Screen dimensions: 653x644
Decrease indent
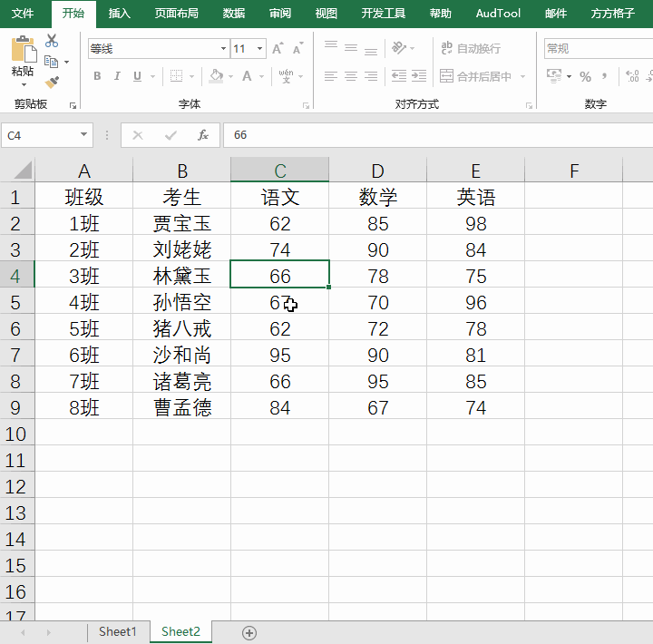pyautogui.click(x=399, y=76)
